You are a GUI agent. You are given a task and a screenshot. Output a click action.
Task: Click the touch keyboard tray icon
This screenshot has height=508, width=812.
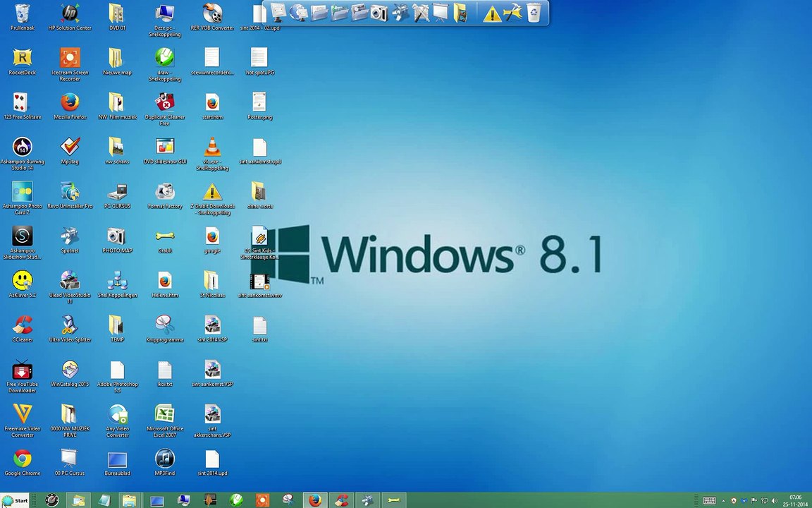710,501
